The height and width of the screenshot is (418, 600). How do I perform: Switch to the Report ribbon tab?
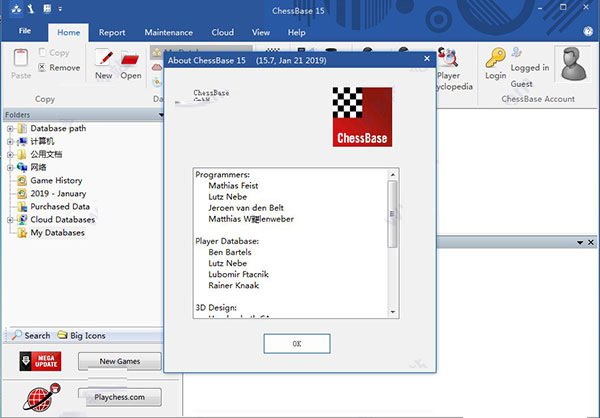click(112, 33)
